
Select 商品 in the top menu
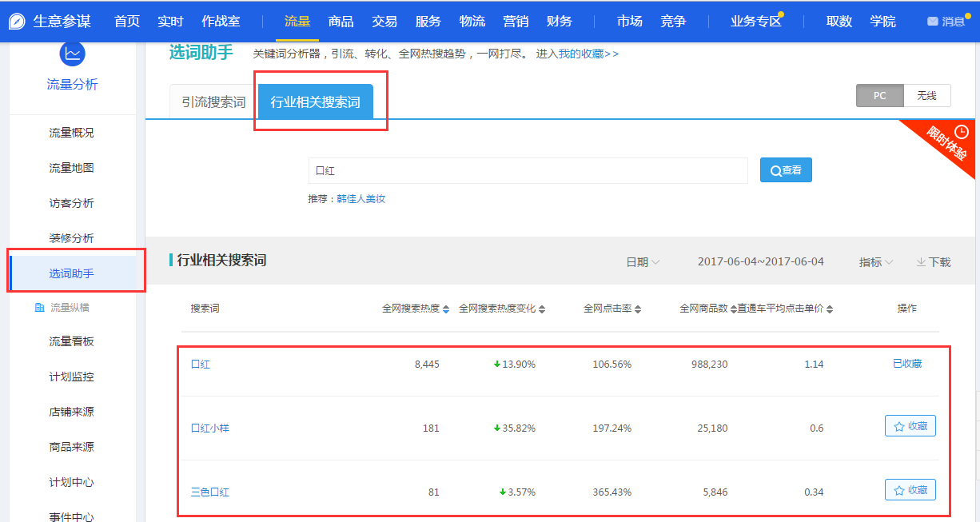coord(341,22)
